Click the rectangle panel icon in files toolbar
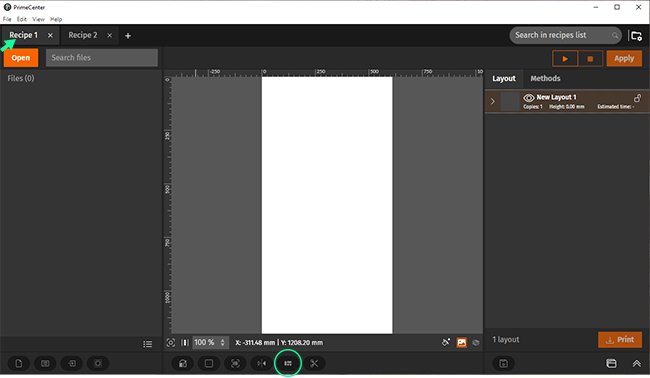The width and height of the screenshot is (650, 378). [45, 363]
